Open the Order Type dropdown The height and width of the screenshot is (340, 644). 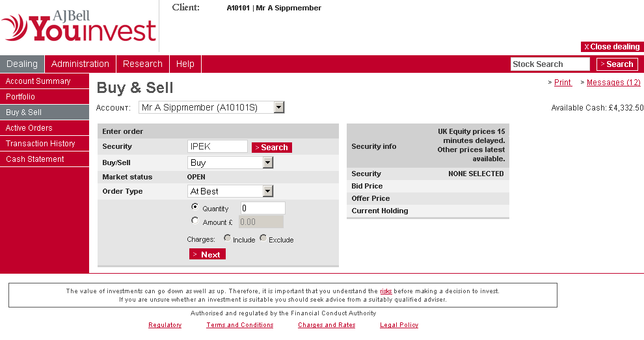267,191
